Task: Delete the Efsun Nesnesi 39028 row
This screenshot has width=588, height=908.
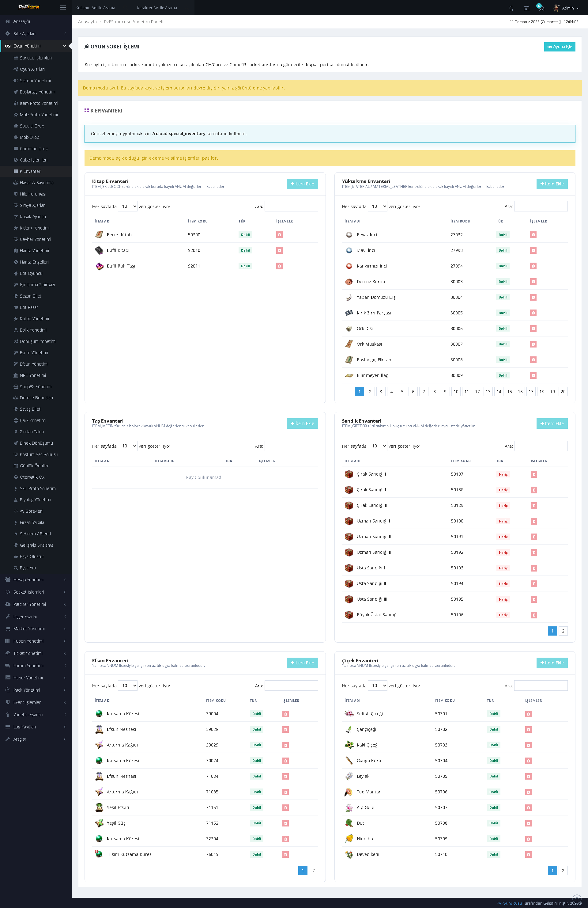Action: (285, 729)
